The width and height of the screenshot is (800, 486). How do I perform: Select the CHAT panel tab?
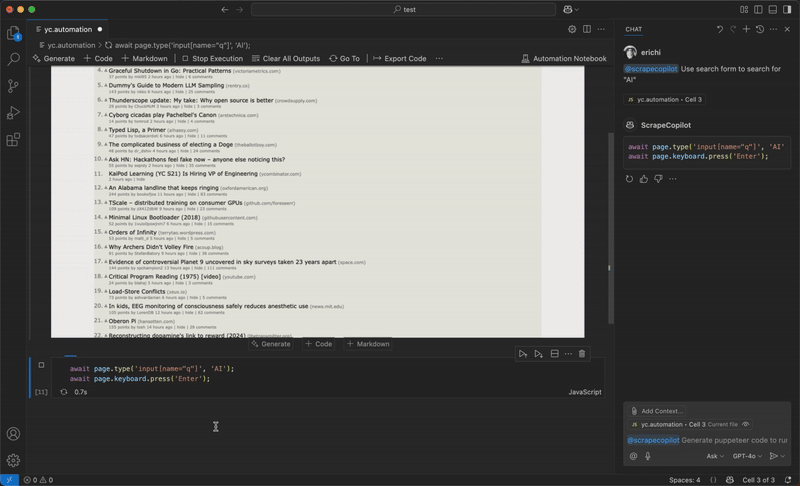coord(633,29)
